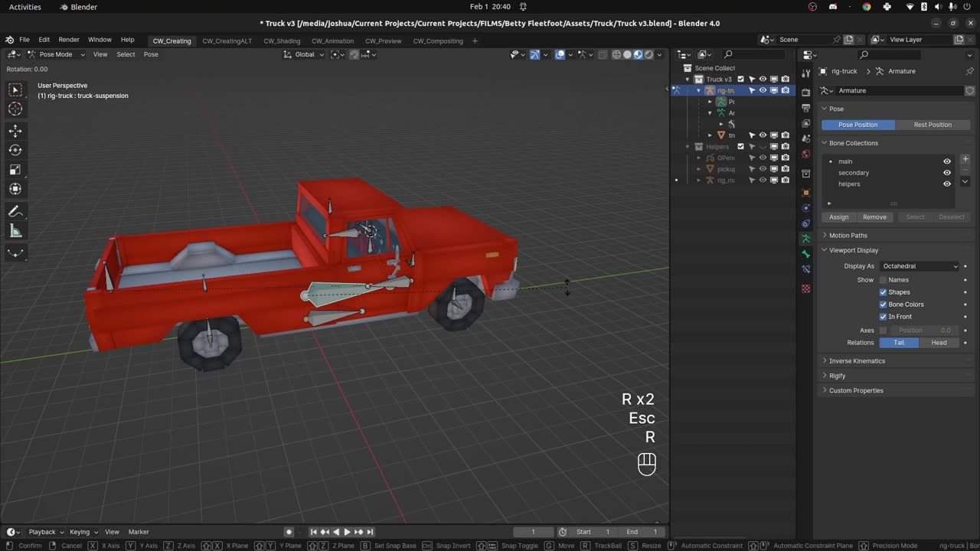Screen dimensions: 980x551
Task: Collapse the Viewport Display panel
Action: pos(854,250)
